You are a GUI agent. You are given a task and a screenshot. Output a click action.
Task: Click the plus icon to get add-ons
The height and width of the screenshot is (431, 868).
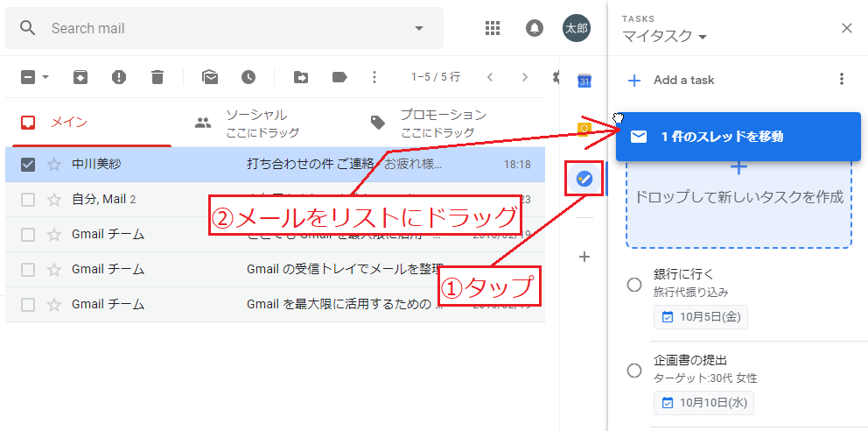[584, 257]
